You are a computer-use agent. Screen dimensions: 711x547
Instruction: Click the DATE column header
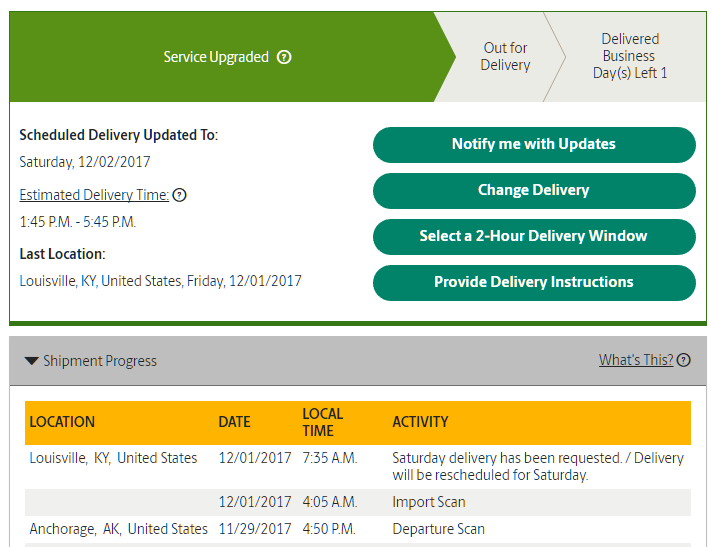pos(234,422)
